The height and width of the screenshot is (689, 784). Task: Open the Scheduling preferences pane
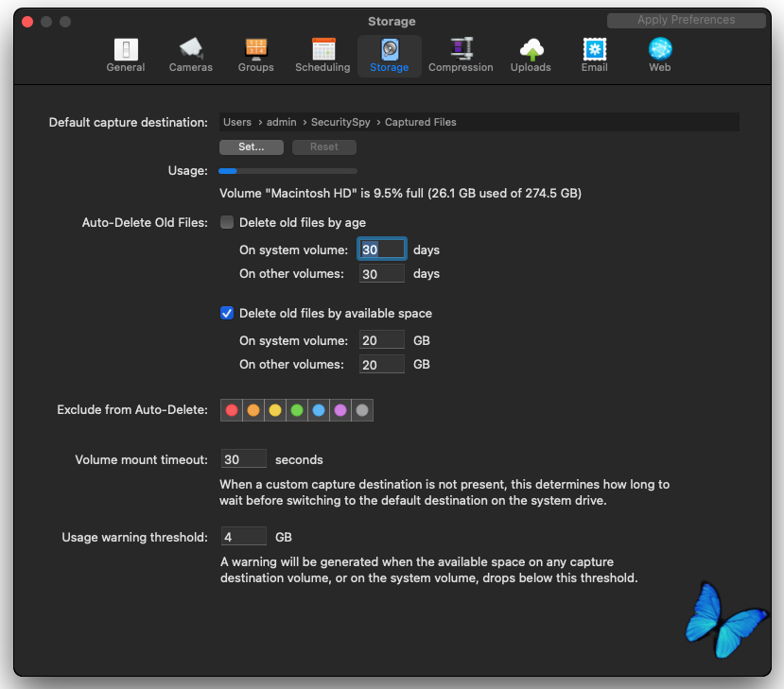[322, 56]
